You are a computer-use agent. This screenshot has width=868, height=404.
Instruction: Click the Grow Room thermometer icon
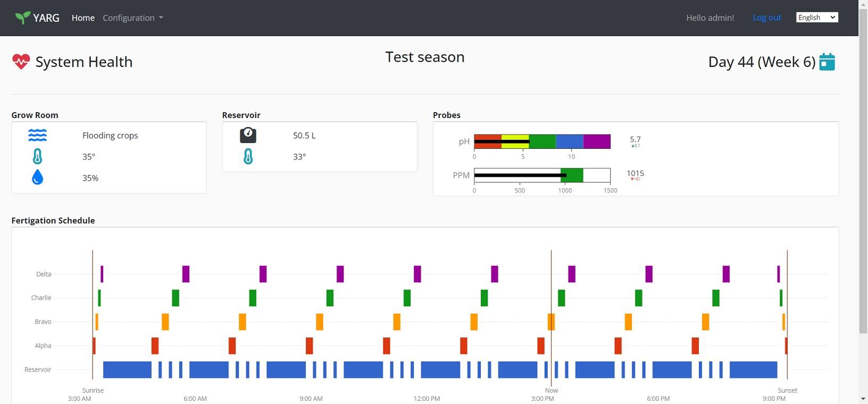pos(37,157)
